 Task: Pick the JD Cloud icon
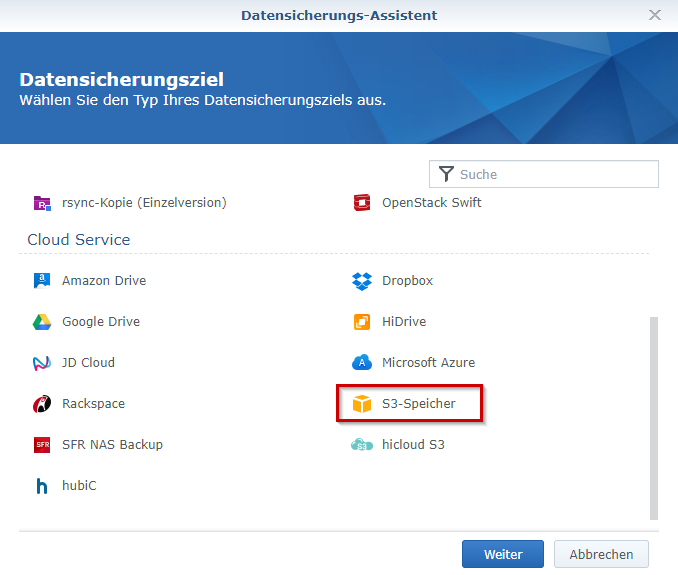point(42,363)
